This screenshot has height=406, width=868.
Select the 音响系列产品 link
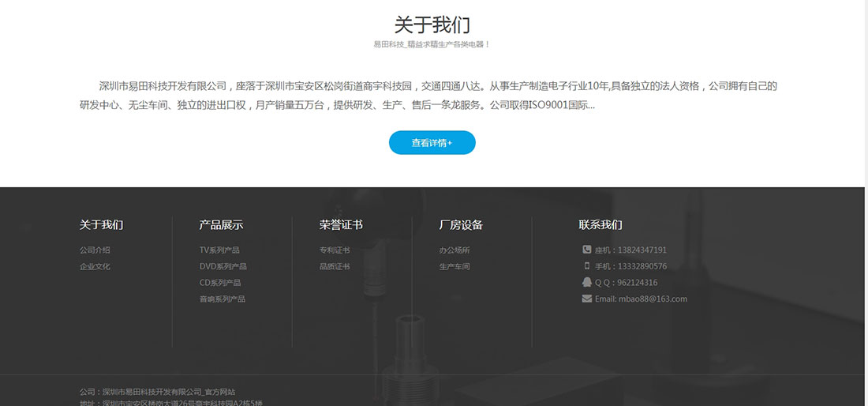pos(223,299)
